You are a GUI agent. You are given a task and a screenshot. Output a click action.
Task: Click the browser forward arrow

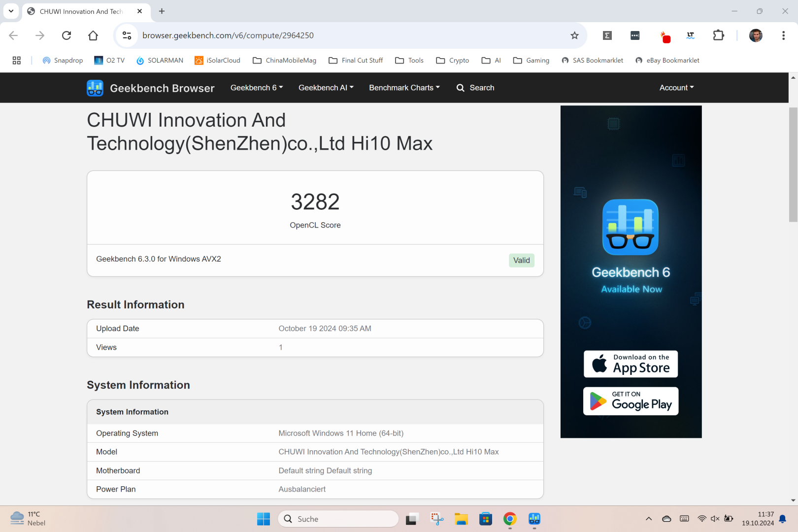coord(40,35)
